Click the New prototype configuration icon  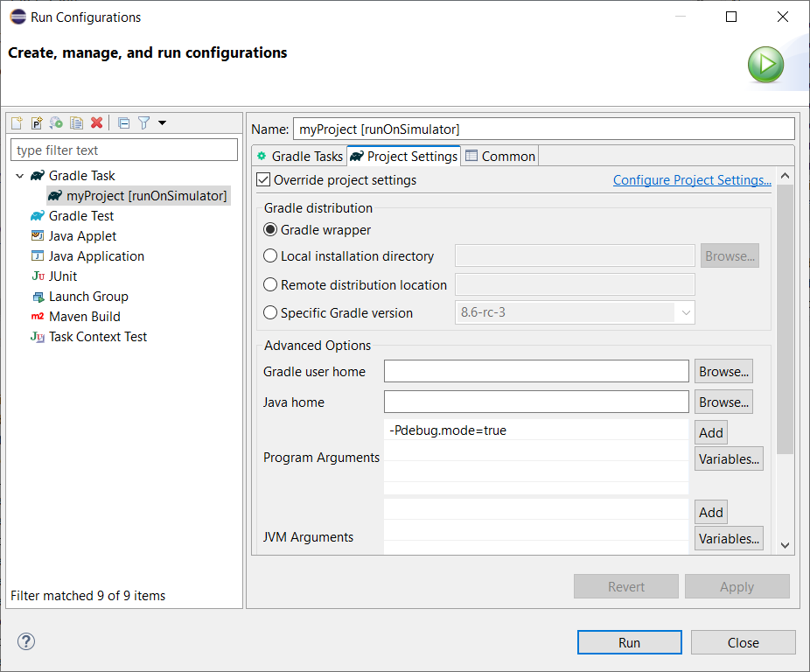point(37,123)
